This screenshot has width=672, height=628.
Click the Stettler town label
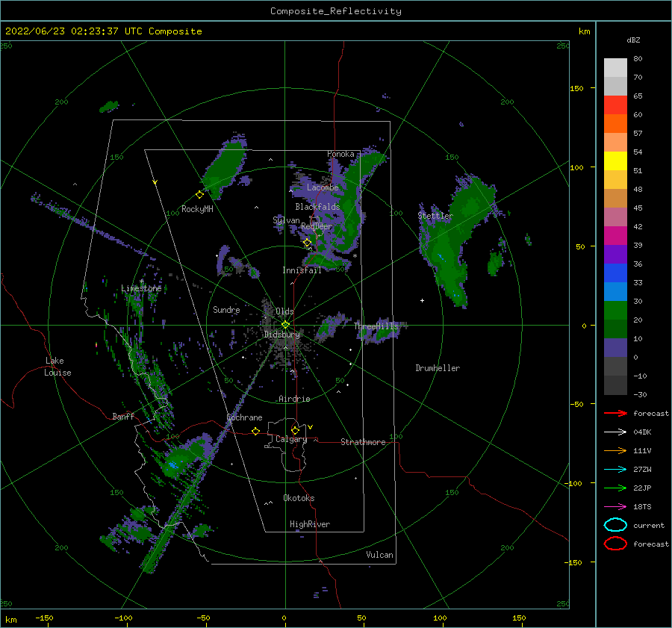(435, 216)
